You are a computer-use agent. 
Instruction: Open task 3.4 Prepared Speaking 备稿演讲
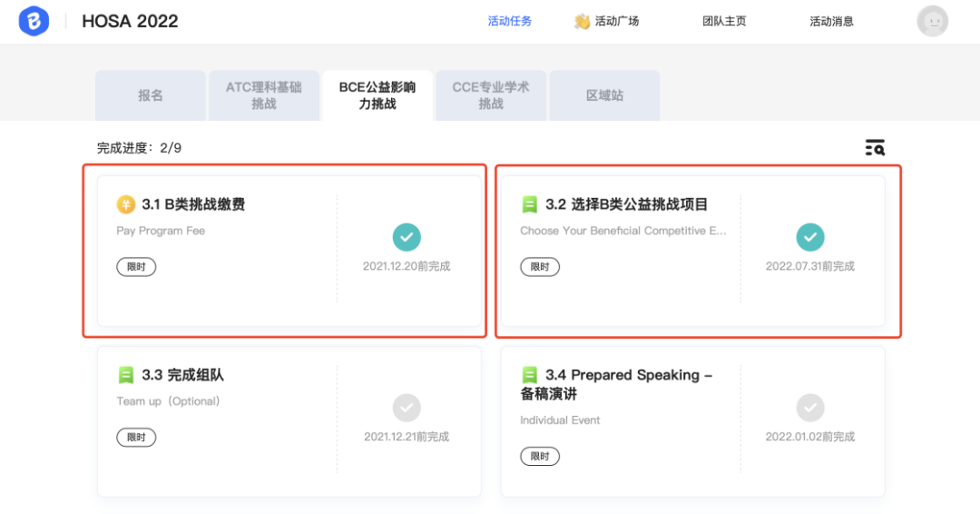693,421
